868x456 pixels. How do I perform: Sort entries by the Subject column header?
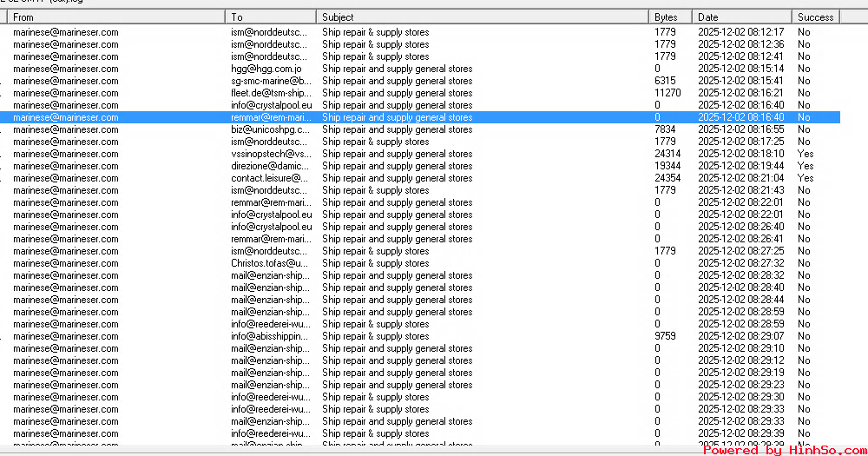point(482,17)
